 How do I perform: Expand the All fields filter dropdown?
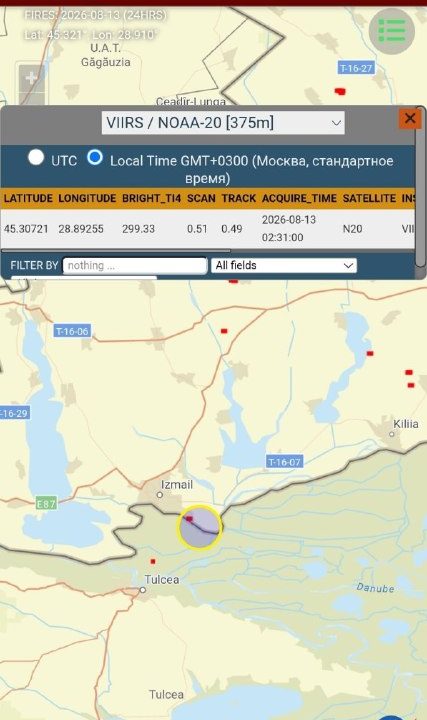pyautogui.click(x=284, y=265)
